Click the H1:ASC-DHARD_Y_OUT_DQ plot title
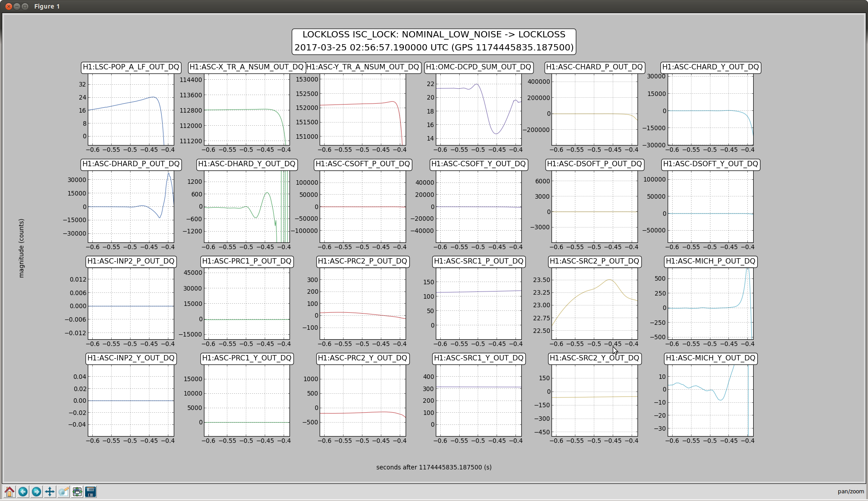Viewport: 868px width, 501px height. coord(247,164)
